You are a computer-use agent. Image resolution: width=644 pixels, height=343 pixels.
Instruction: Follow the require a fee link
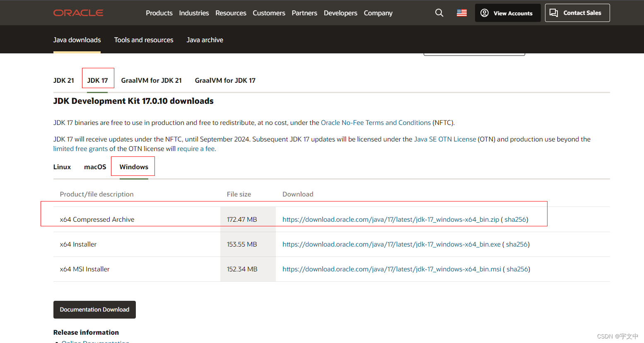tap(196, 149)
